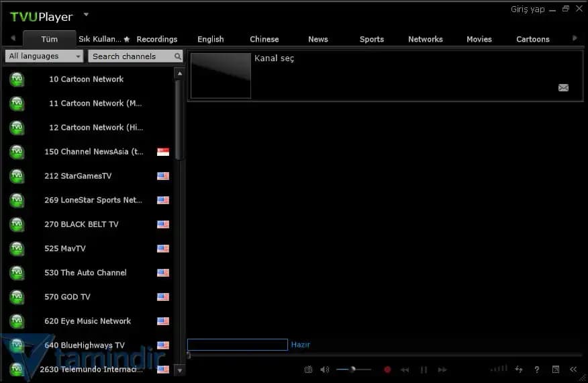Collapse panel using double chevron icon
The width and height of the screenshot is (588, 383).
(573, 370)
